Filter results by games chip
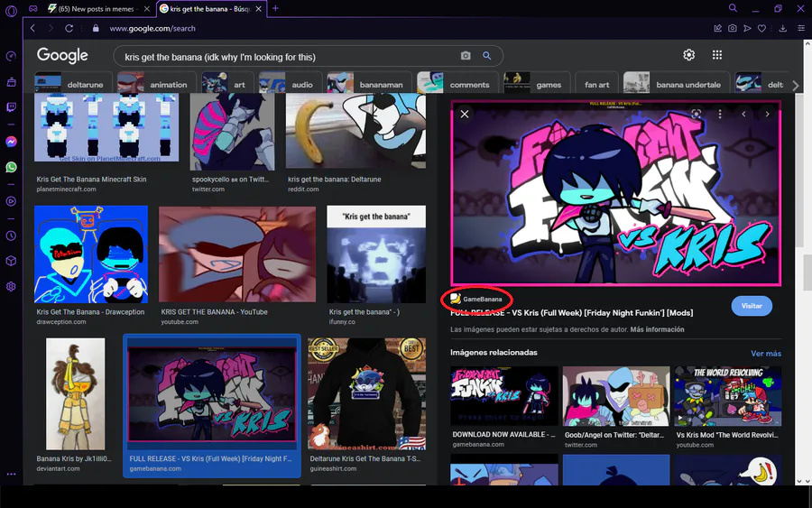The image size is (812, 508). tap(537, 84)
